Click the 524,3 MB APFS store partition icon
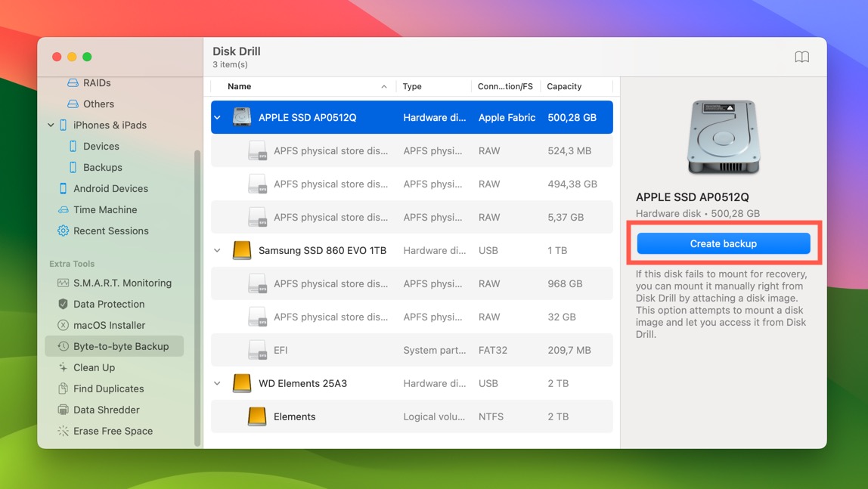Image resolution: width=868 pixels, height=489 pixels. coord(258,151)
